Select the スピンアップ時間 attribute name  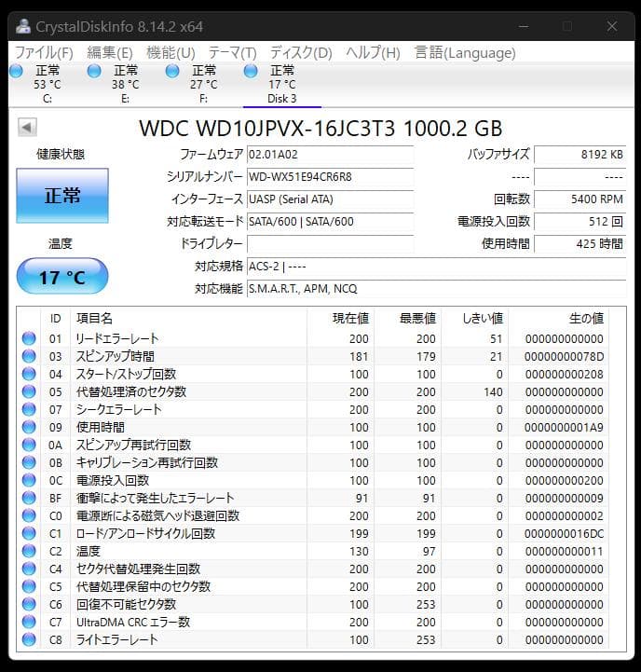pyautogui.click(x=115, y=356)
